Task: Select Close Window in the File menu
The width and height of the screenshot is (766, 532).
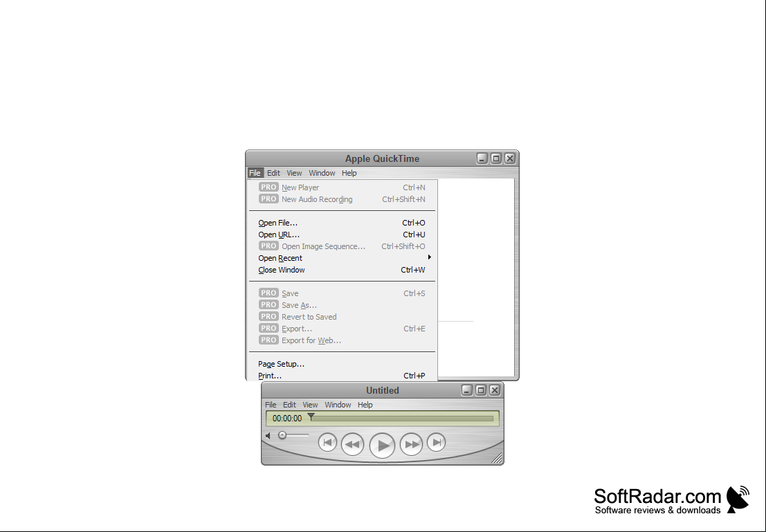Action: click(342, 270)
